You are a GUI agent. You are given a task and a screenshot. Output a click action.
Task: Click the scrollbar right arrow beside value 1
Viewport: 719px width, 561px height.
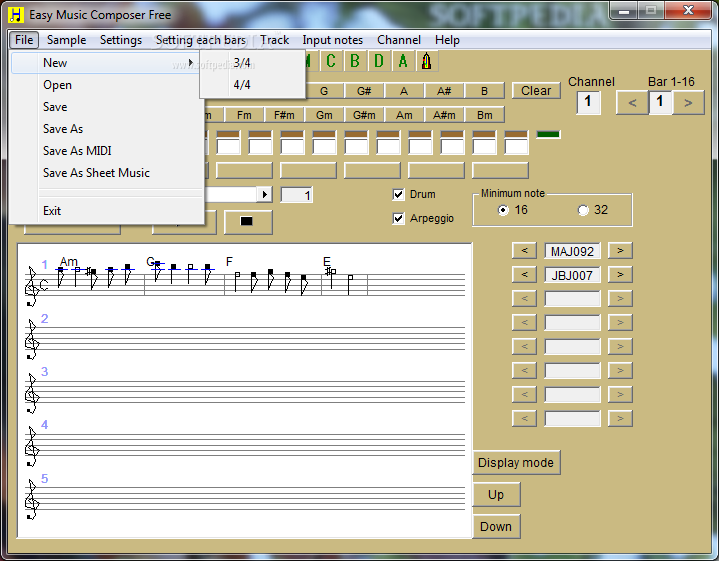pos(264,194)
